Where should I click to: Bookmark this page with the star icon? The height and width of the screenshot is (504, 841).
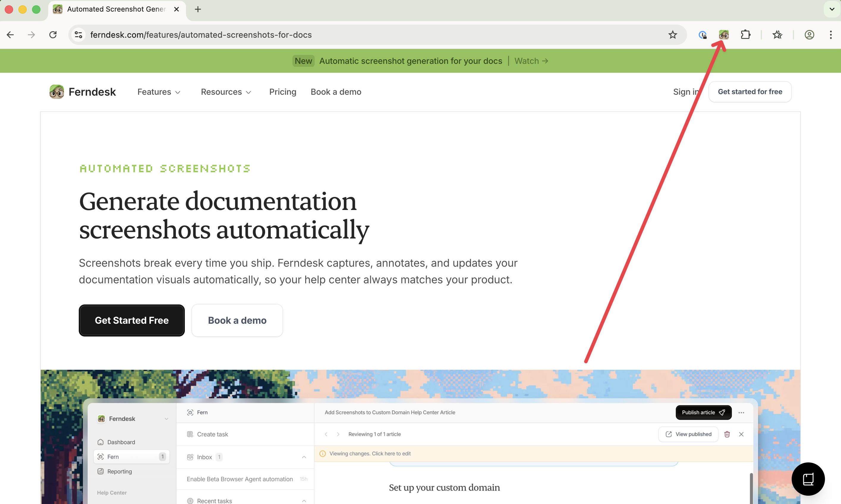coord(673,35)
